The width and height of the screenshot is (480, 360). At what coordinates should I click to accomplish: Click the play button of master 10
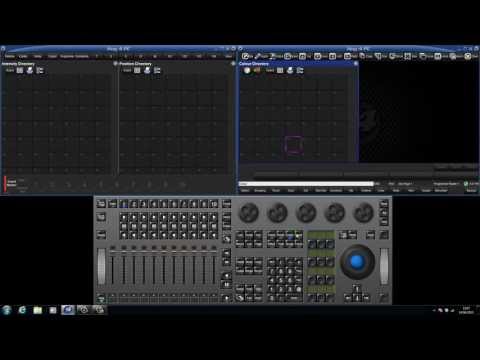(x=214, y=217)
